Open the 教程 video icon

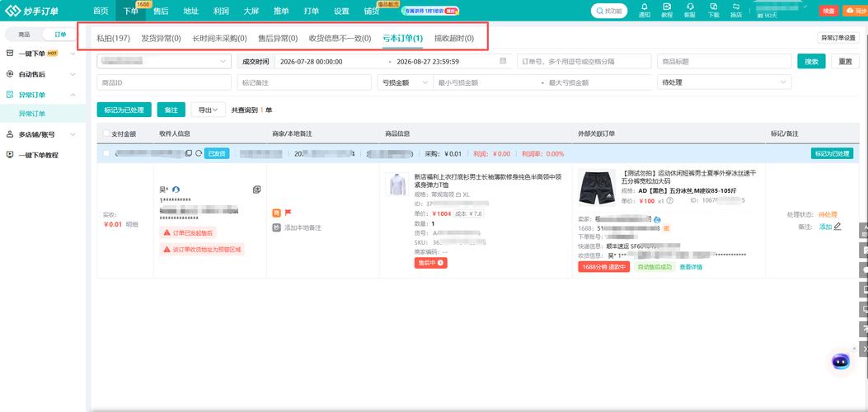coord(667,7)
